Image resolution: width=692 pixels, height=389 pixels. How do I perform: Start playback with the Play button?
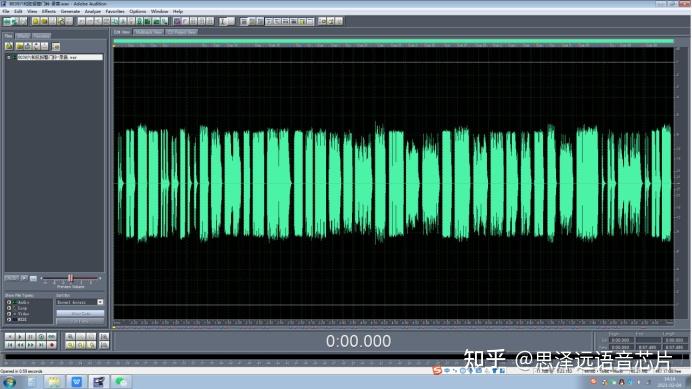click(20, 336)
